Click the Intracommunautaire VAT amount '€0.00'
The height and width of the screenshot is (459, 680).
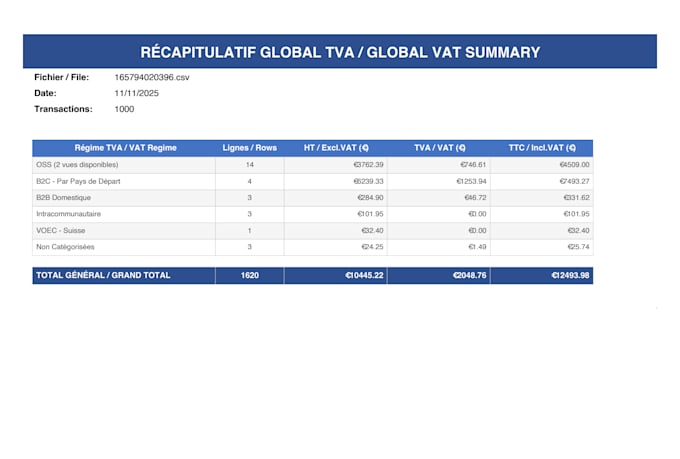click(477, 214)
